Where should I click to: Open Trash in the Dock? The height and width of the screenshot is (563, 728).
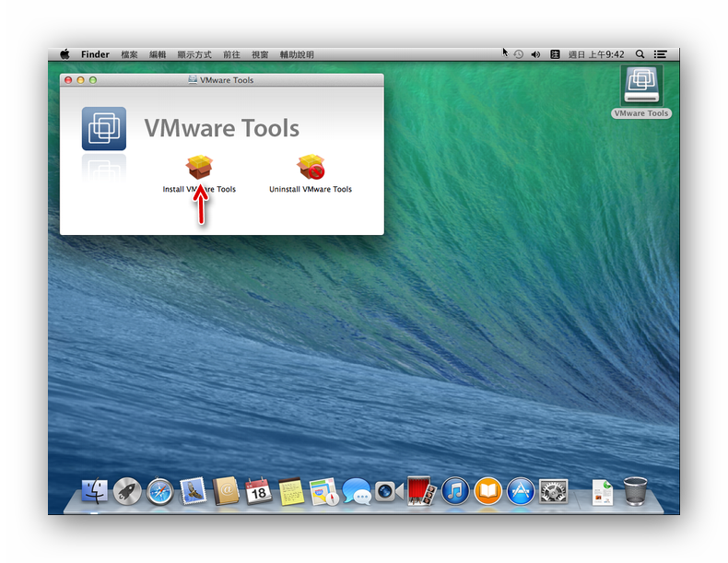coord(635,491)
